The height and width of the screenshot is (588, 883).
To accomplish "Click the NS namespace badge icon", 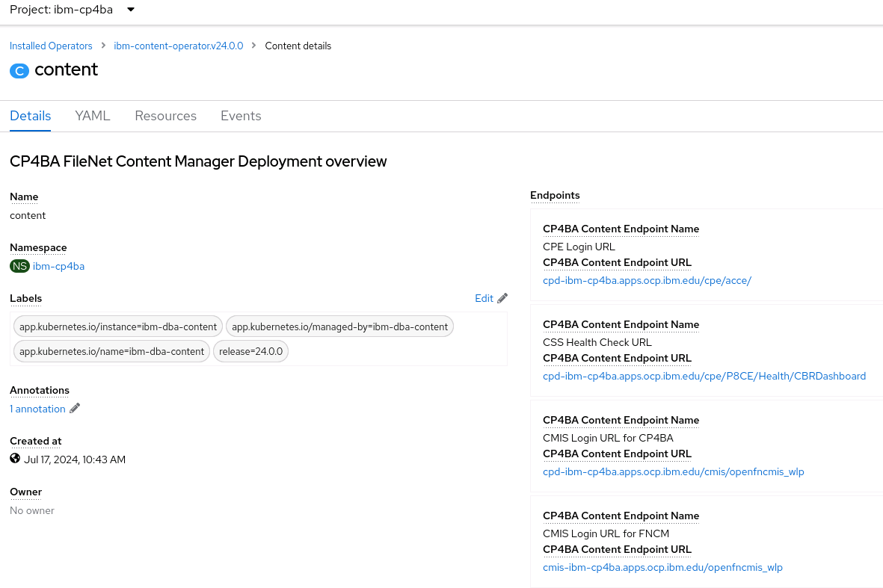I will click(19, 266).
